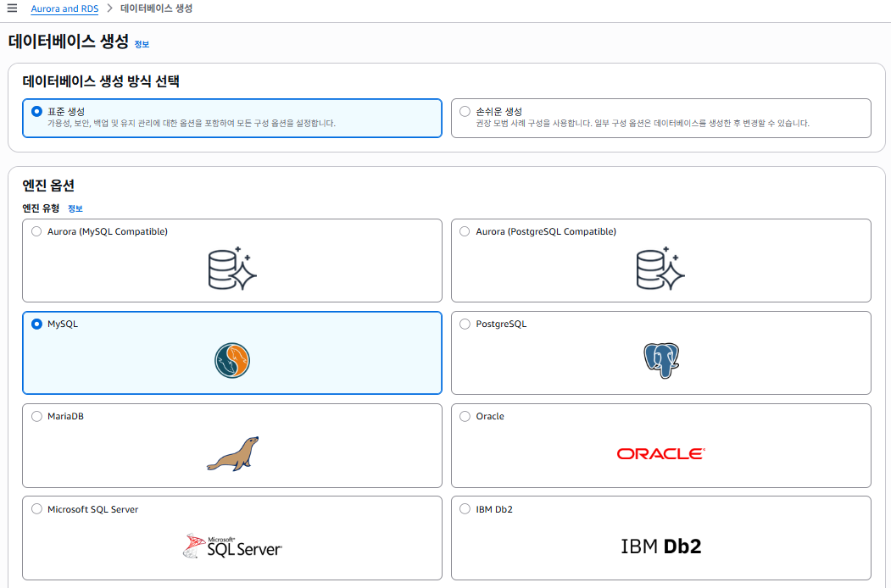Select the MySQL engine radio button

coord(37,324)
